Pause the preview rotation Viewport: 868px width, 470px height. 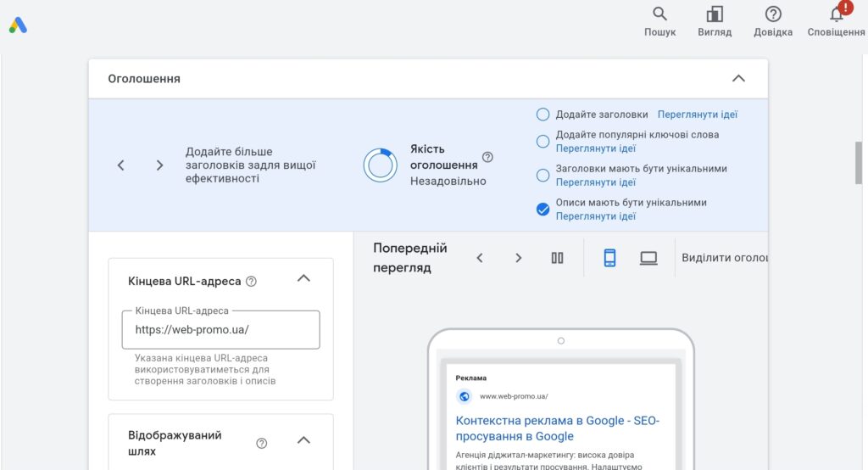557,258
